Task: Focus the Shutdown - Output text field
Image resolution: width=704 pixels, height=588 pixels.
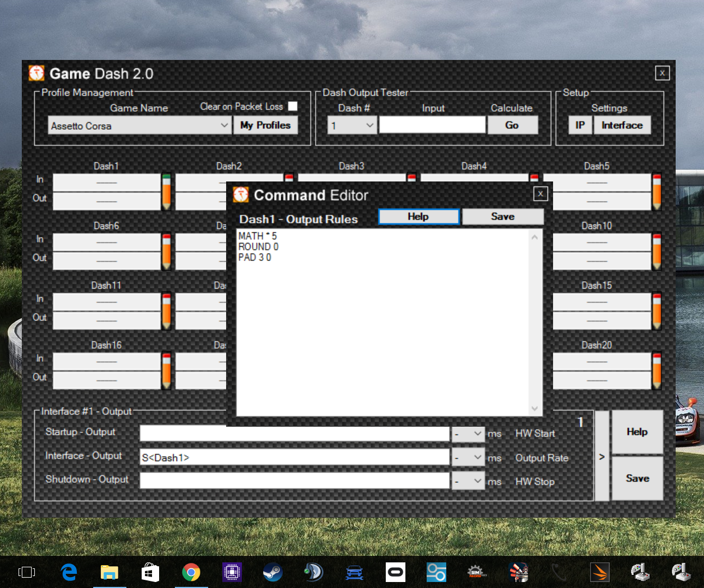Action: 294,481
